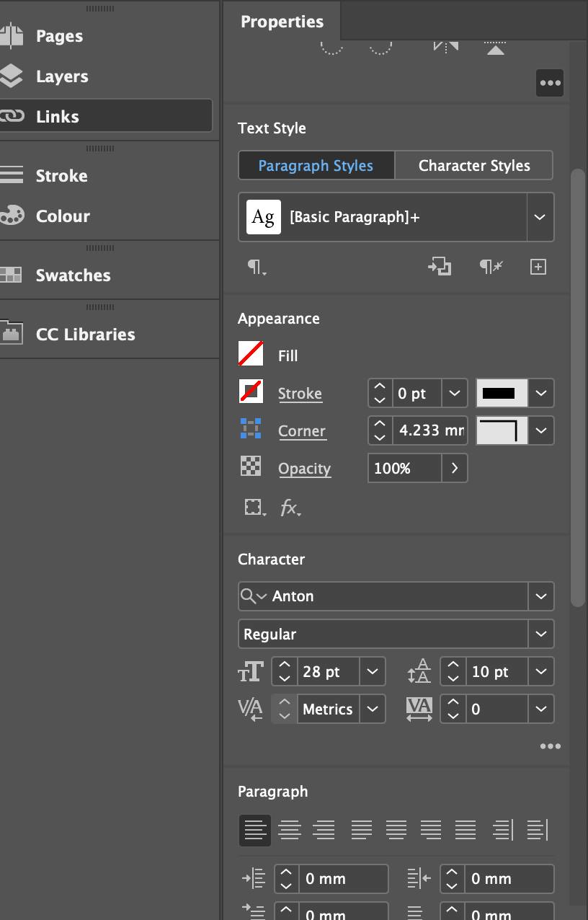Viewport: 588px width, 920px height.
Task: Click the Transform more options button
Action: tap(550, 83)
